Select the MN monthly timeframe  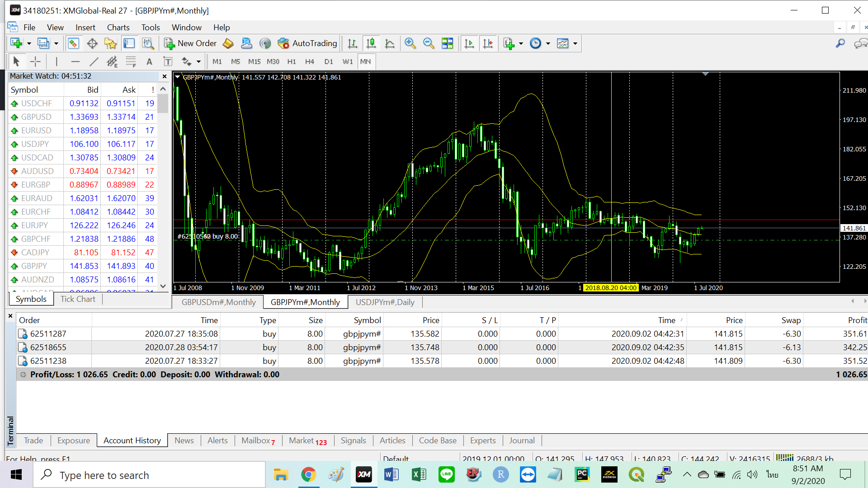click(366, 61)
